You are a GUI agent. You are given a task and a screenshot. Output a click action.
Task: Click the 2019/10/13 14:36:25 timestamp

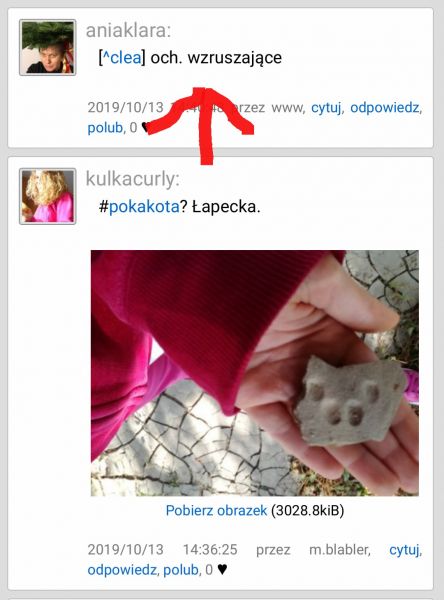click(x=162, y=550)
